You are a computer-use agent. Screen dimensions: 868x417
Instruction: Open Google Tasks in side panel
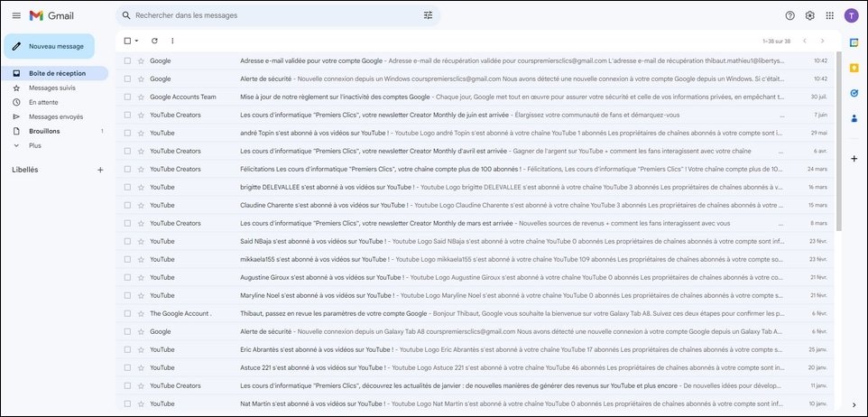pyautogui.click(x=854, y=93)
